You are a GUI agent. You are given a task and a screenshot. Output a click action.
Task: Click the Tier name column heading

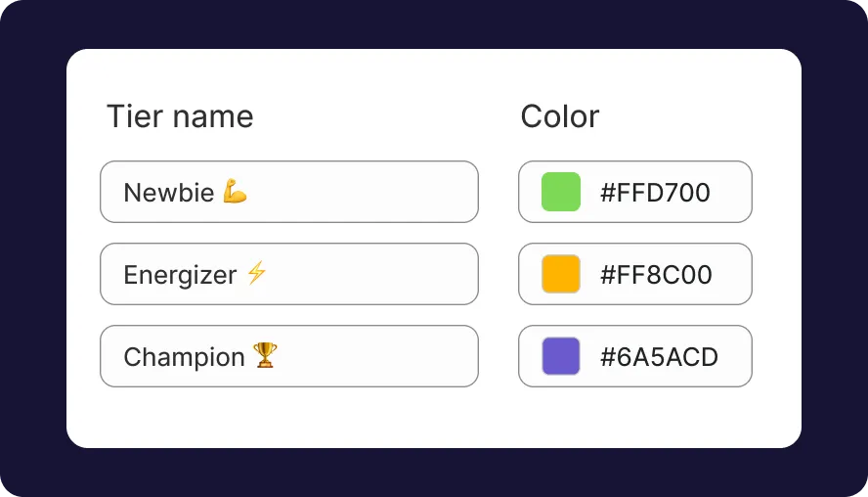coord(180,116)
